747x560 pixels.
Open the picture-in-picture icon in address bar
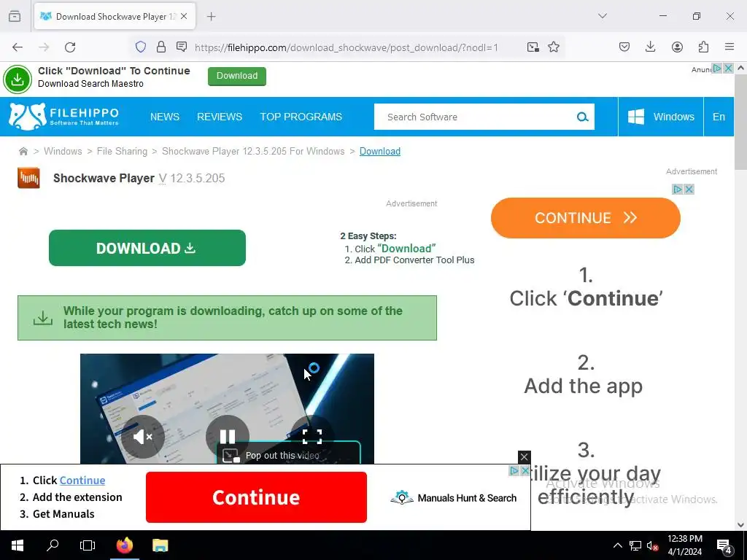coord(533,47)
